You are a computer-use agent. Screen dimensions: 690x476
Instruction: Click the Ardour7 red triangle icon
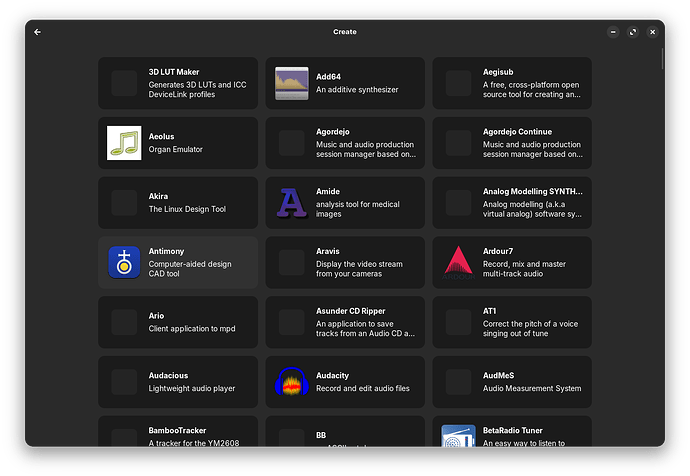click(459, 262)
